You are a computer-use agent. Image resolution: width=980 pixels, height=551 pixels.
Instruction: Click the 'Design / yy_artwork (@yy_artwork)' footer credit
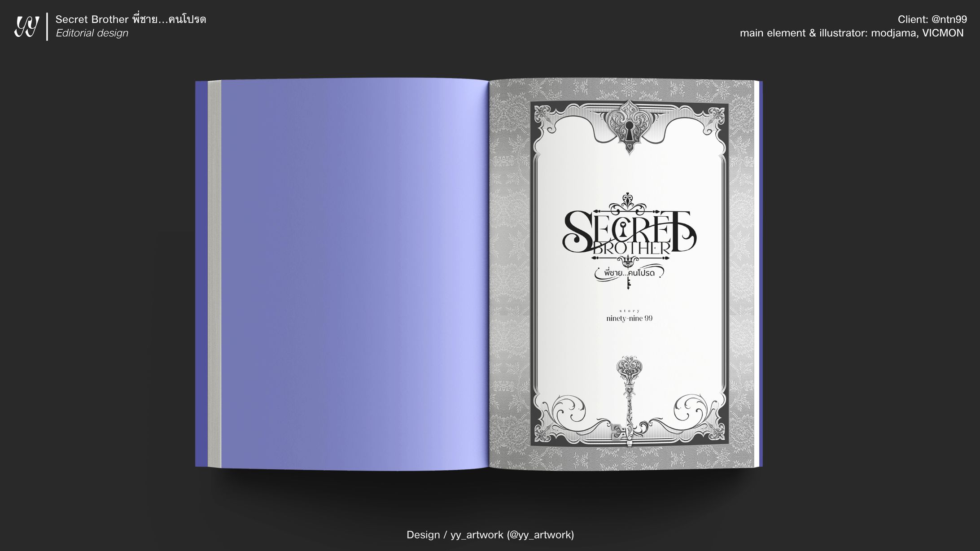coord(490,534)
